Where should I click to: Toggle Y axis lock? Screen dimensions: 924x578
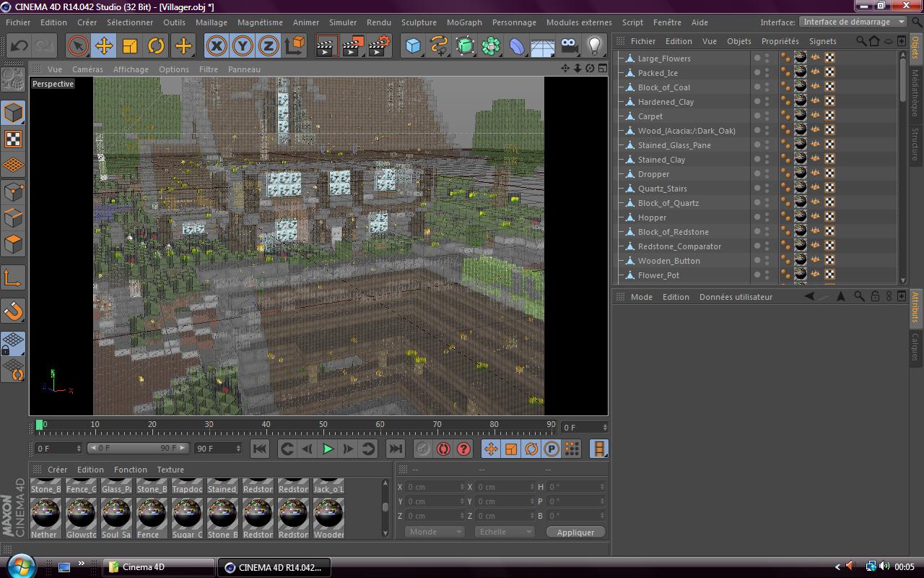243,46
